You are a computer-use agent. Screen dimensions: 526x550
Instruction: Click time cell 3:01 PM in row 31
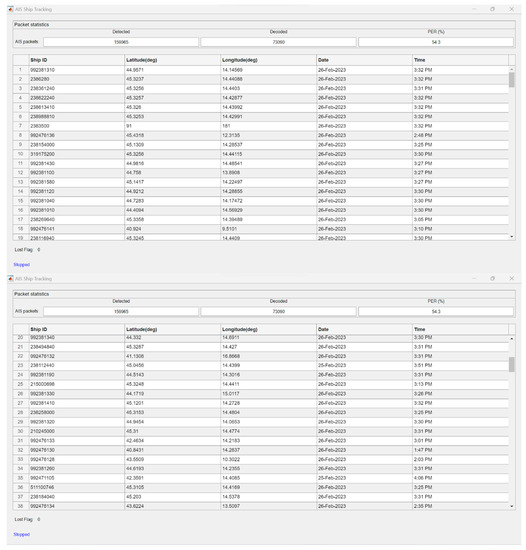tap(460, 441)
